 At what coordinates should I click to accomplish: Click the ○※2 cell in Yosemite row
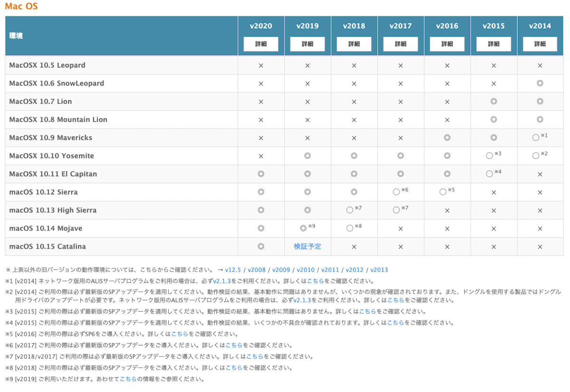click(540, 155)
